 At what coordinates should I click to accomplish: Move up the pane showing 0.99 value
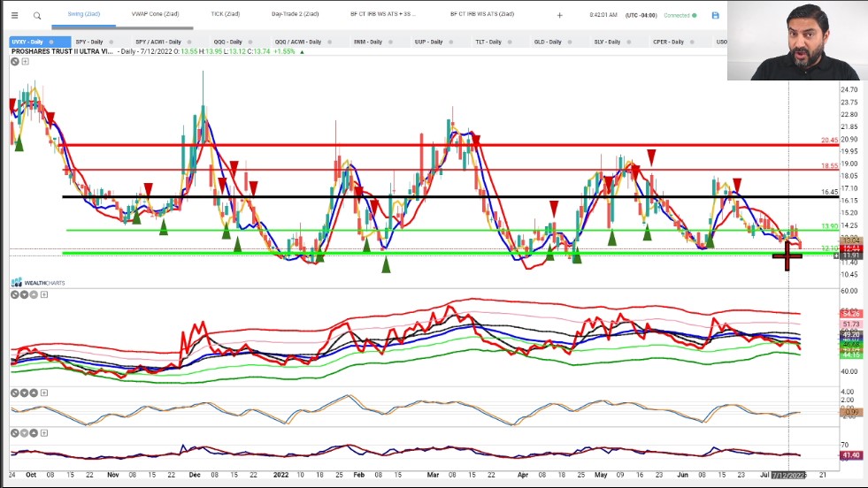pyautogui.click(x=34, y=393)
